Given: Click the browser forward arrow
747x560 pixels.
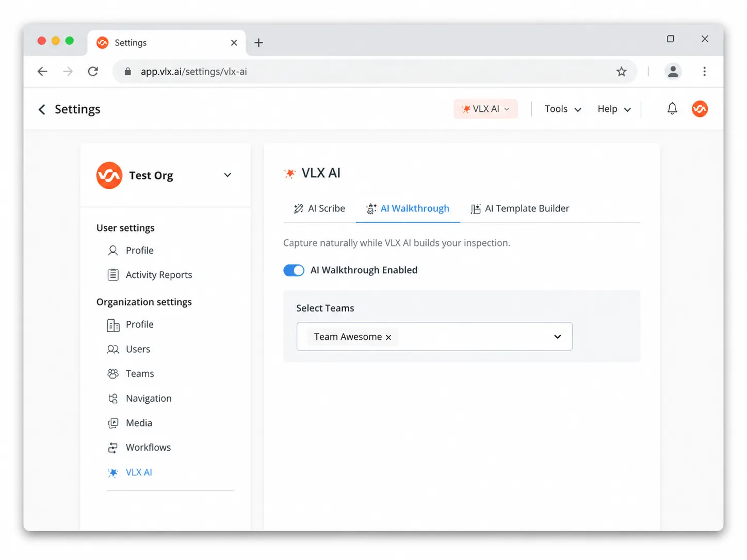Looking at the screenshot, I should 68,72.
